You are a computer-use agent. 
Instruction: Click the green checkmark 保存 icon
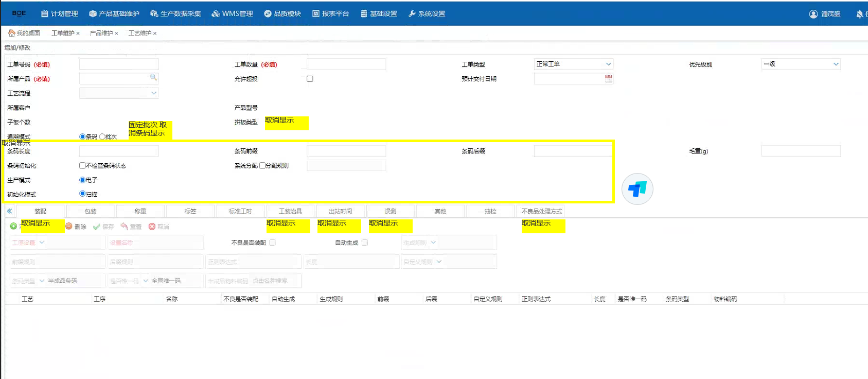coord(97,227)
